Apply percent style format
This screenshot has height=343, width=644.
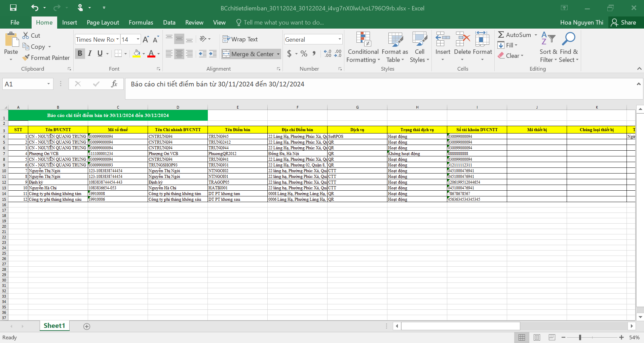[304, 53]
